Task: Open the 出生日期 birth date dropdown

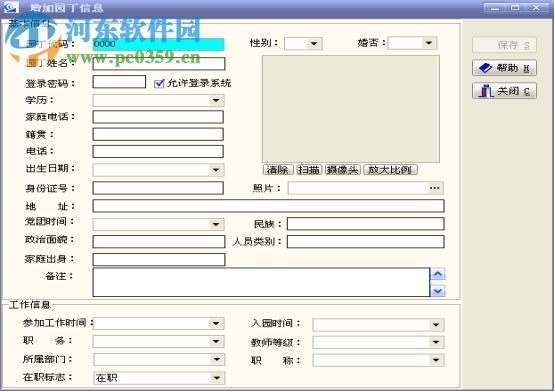Action: coord(216,170)
